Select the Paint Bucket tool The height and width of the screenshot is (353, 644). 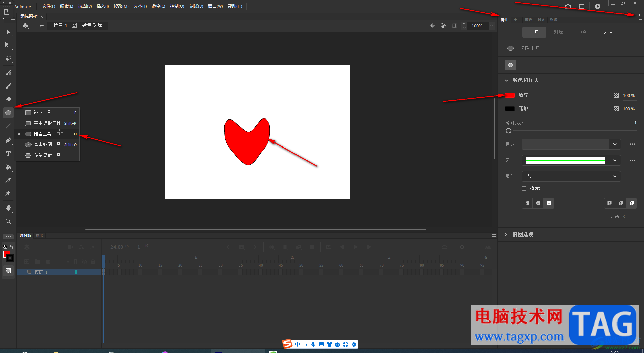[x=8, y=167]
